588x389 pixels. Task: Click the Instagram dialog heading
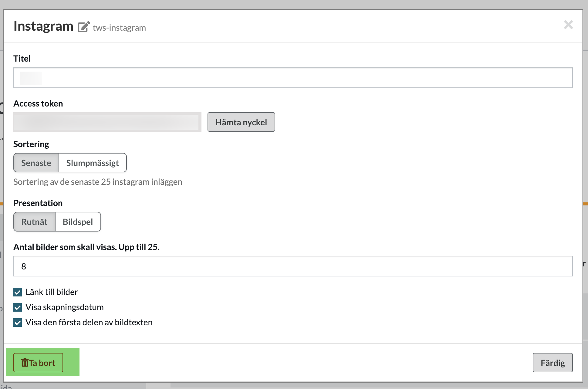43,26
